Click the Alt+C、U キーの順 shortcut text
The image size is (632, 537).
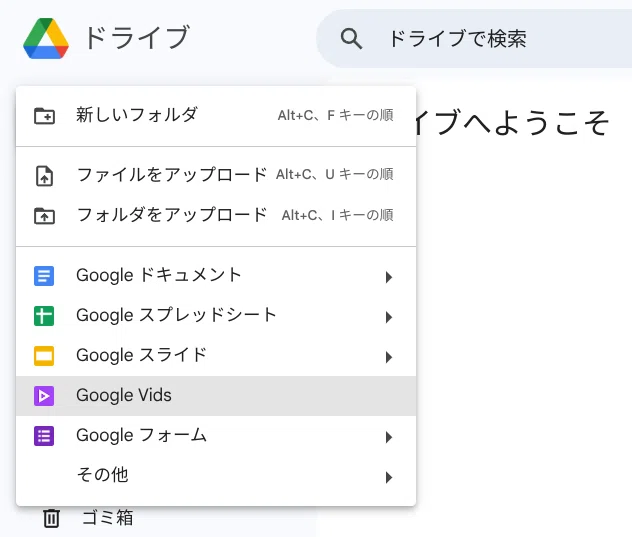(335, 175)
